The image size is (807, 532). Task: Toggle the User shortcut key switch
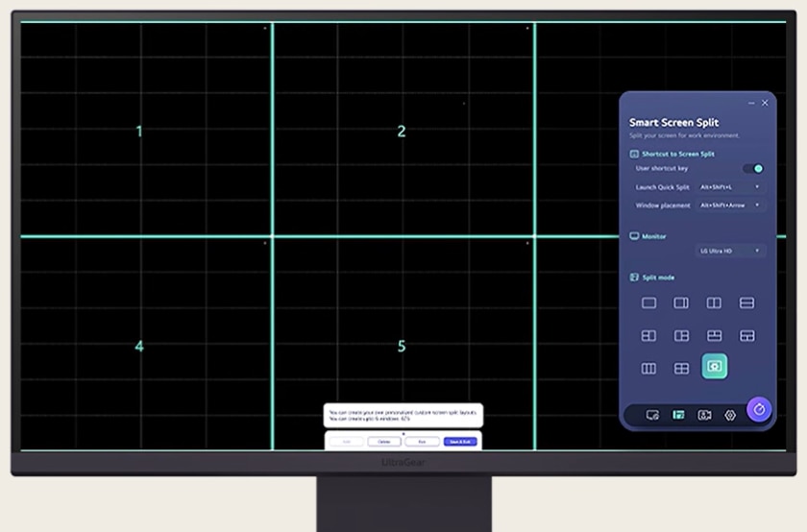[754, 168]
